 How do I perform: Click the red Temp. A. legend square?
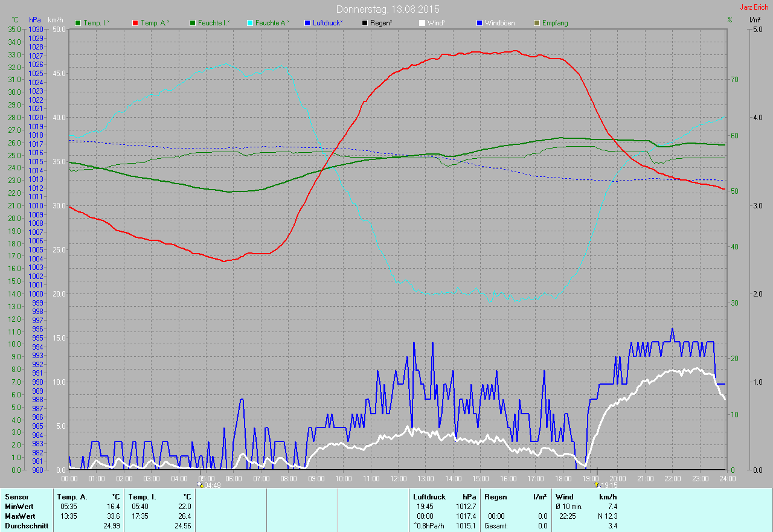click(135, 23)
